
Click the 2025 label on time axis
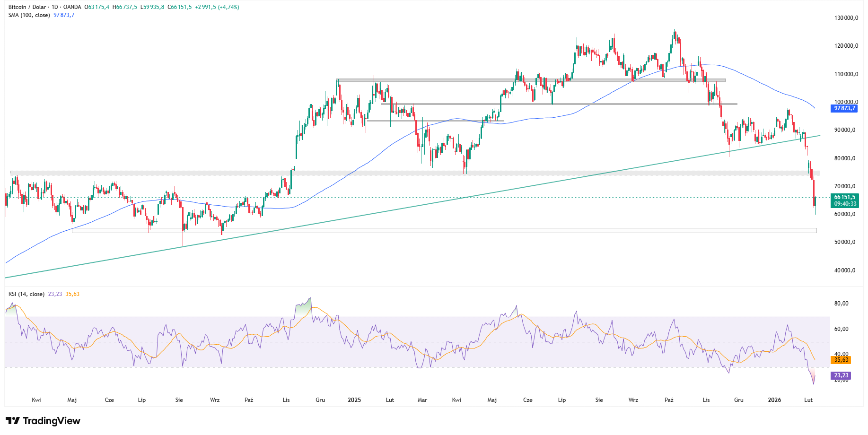click(354, 400)
